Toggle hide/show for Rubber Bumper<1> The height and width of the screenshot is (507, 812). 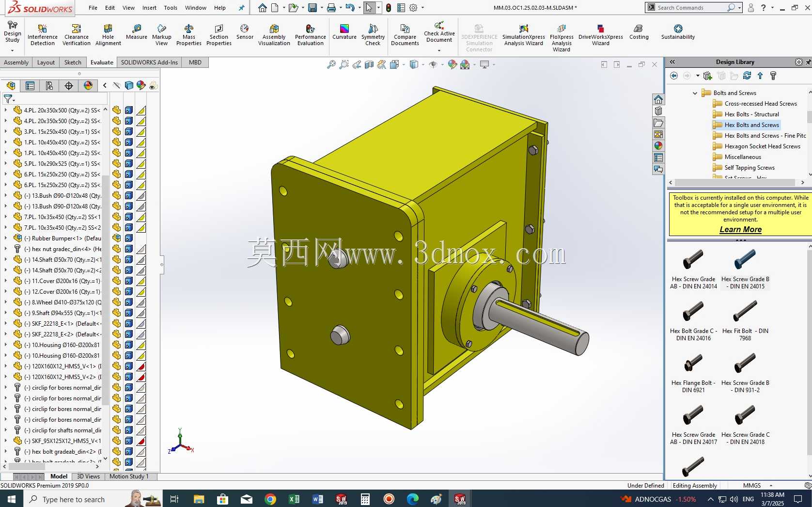pyautogui.click(x=117, y=238)
